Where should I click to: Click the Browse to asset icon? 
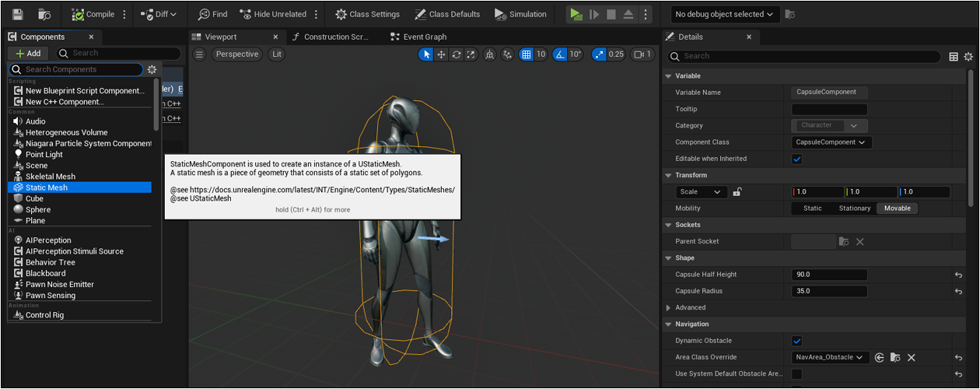coord(44,14)
